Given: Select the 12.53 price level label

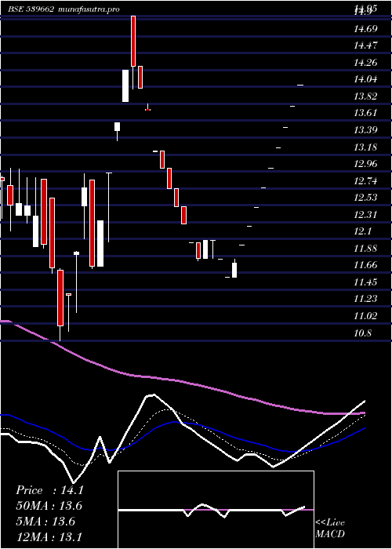Looking at the screenshot, I should tap(365, 198).
